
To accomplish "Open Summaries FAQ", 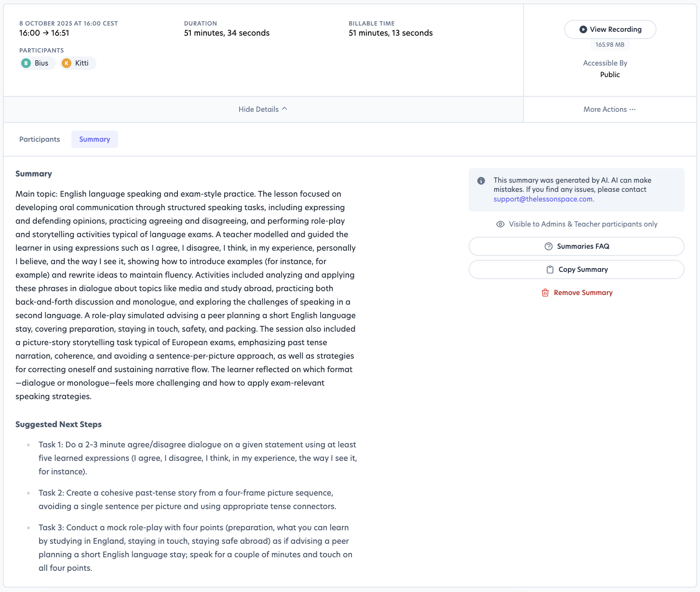I will point(576,246).
